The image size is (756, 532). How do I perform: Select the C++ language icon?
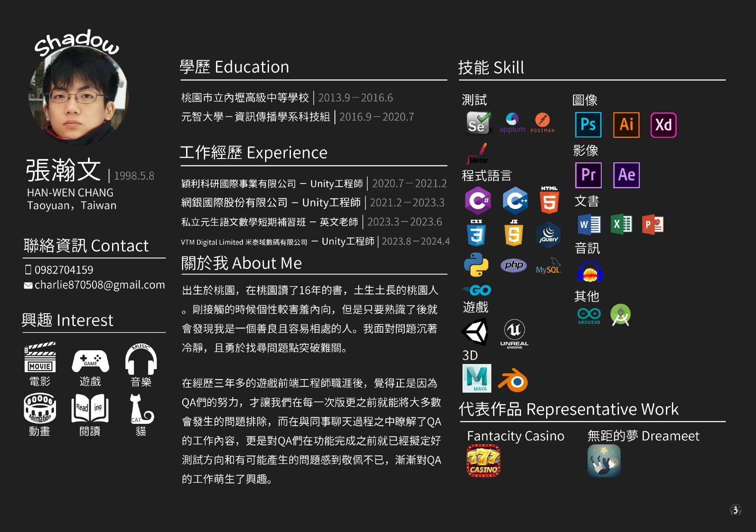(515, 201)
